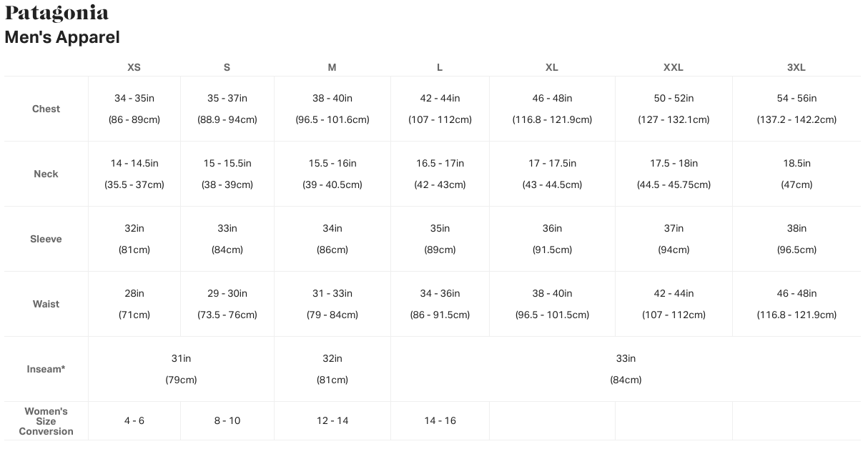Click the Inseam* row label

click(46, 369)
